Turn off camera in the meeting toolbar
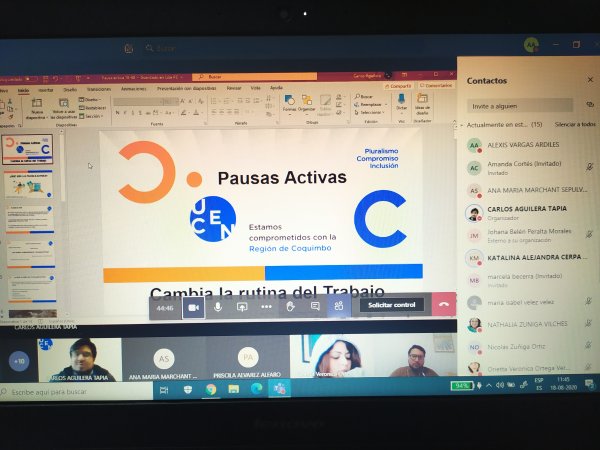 click(193, 307)
